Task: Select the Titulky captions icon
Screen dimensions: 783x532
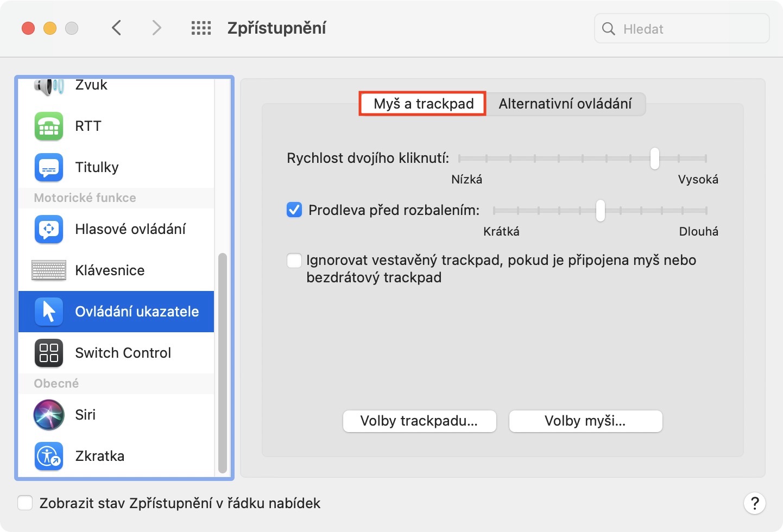Action: [x=49, y=168]
